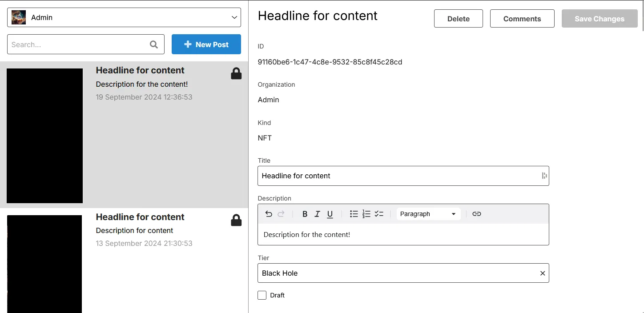Screen dimensions: 644x313
Task: Select first post headline in list
Action: coord(140,70)
